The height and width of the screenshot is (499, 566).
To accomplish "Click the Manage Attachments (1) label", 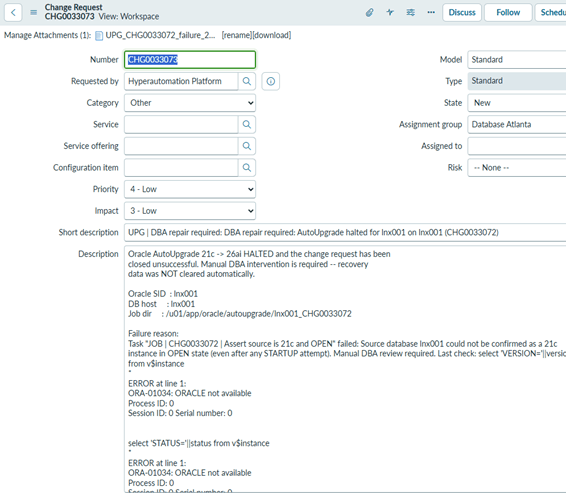I will (x=47, y=35).
